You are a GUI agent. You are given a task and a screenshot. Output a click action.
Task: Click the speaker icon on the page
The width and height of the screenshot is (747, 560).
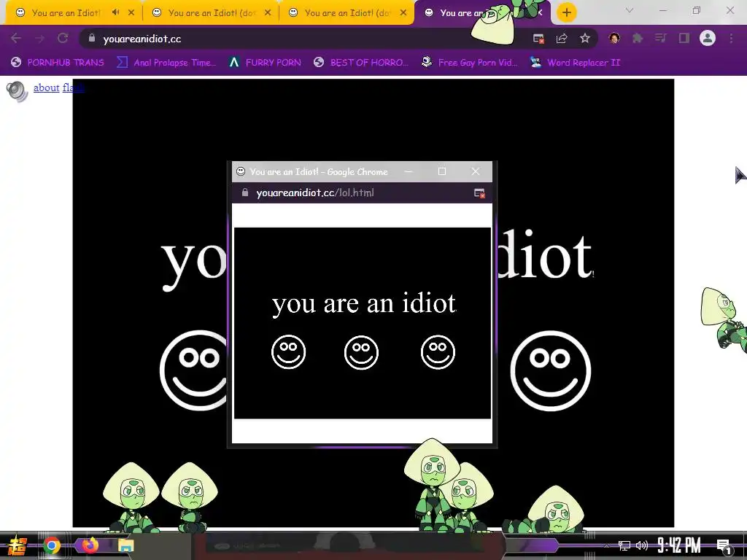(x=18, y=91)
